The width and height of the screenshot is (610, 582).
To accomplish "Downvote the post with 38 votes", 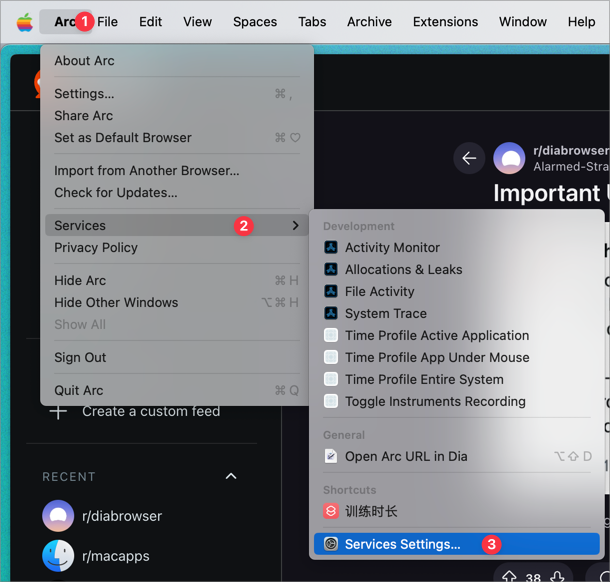I will [557, 576].
